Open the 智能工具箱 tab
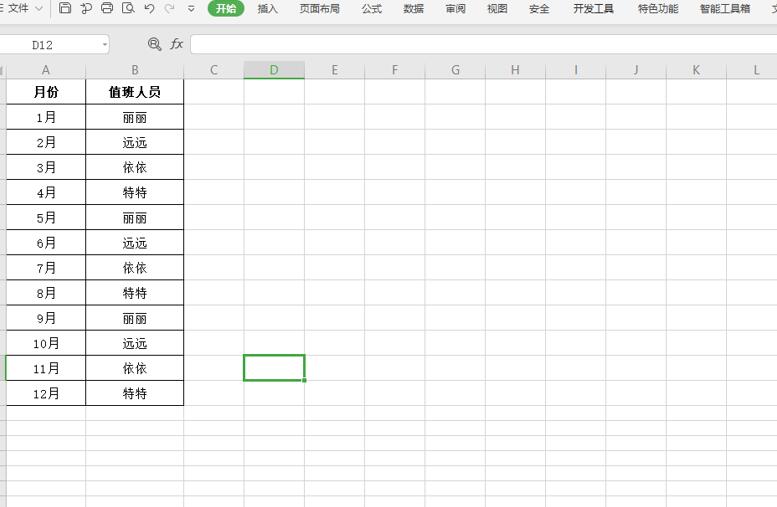The image size is (777, 507). (x=725, y=8)
